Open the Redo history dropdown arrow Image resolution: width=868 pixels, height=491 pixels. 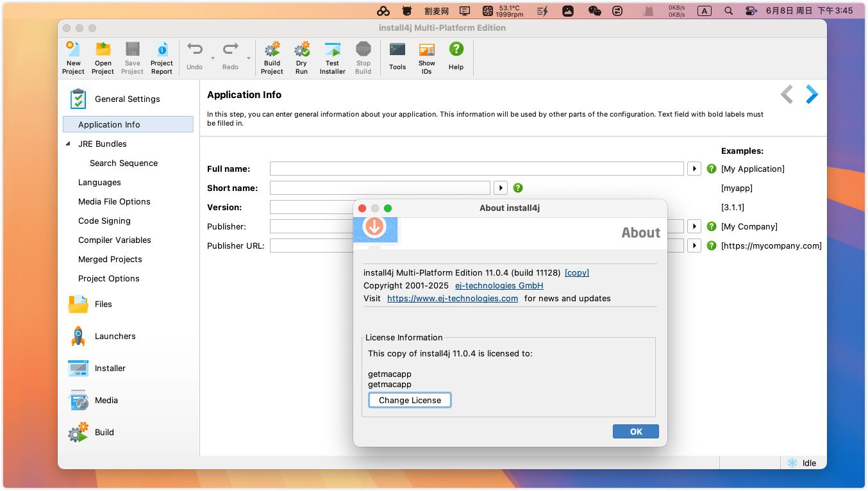coord(248,58)
